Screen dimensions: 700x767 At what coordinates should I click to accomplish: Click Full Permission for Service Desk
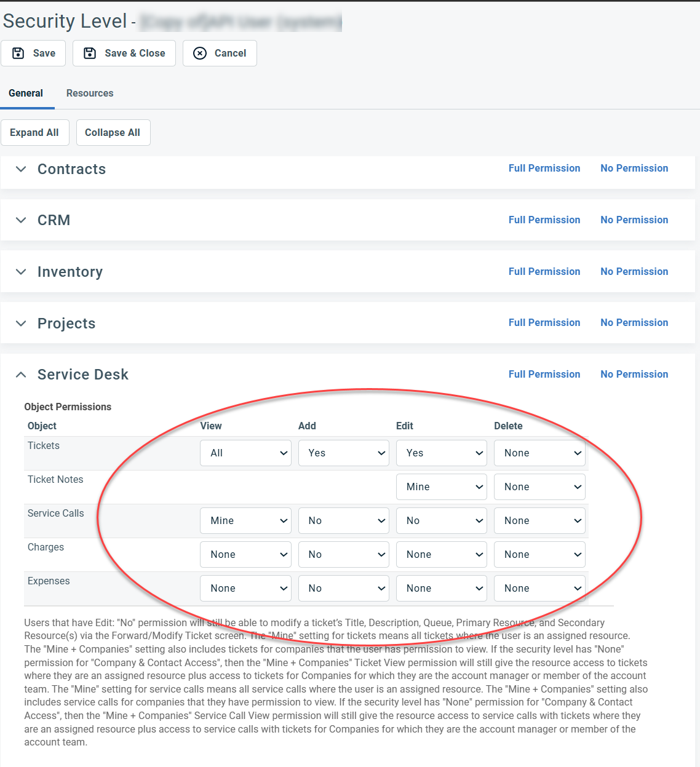pos(544,375)
